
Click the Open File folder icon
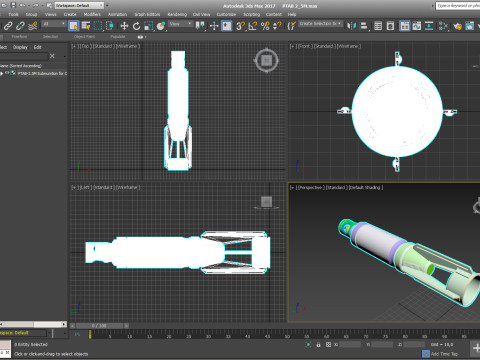[4, 5]
